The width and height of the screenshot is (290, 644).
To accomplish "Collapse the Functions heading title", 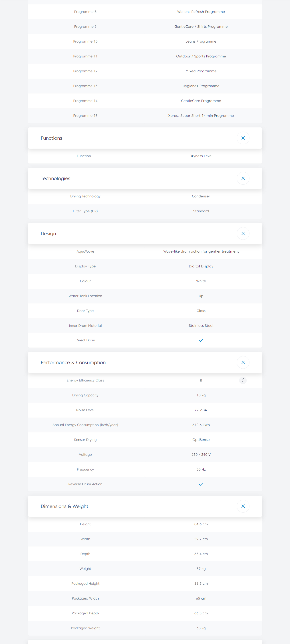I will pyautogui.click(x=52, y=138).
